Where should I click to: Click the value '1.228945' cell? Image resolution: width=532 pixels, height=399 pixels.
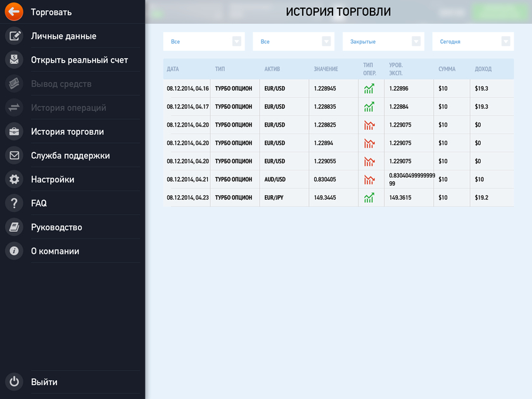pyautogui.click(x=325, y=89)
